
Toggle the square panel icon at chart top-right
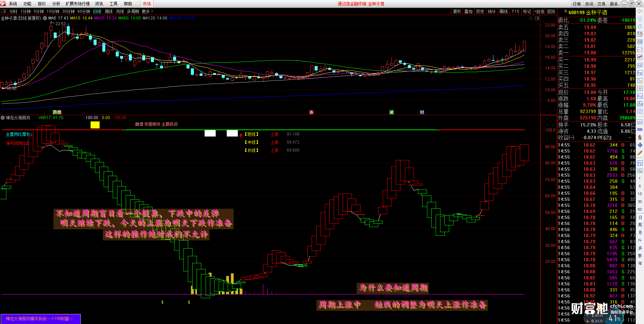[x=537, y=18]
